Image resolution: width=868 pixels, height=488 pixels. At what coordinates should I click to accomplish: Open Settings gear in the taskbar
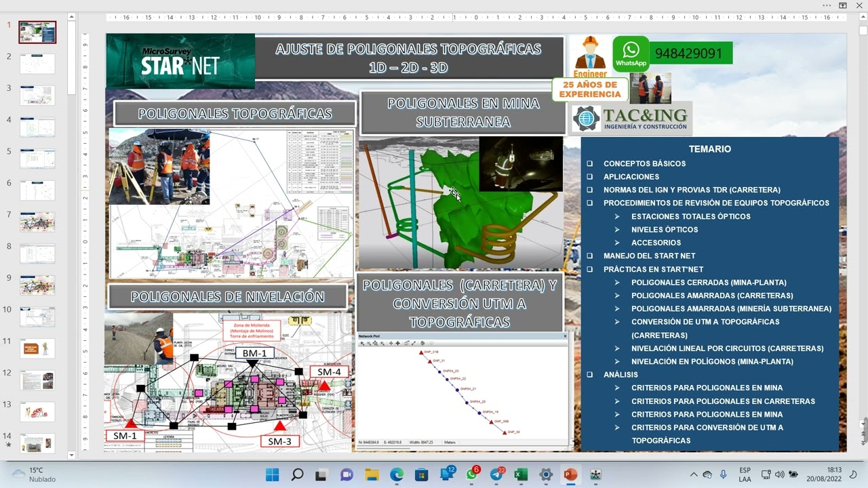pos(546,474)
